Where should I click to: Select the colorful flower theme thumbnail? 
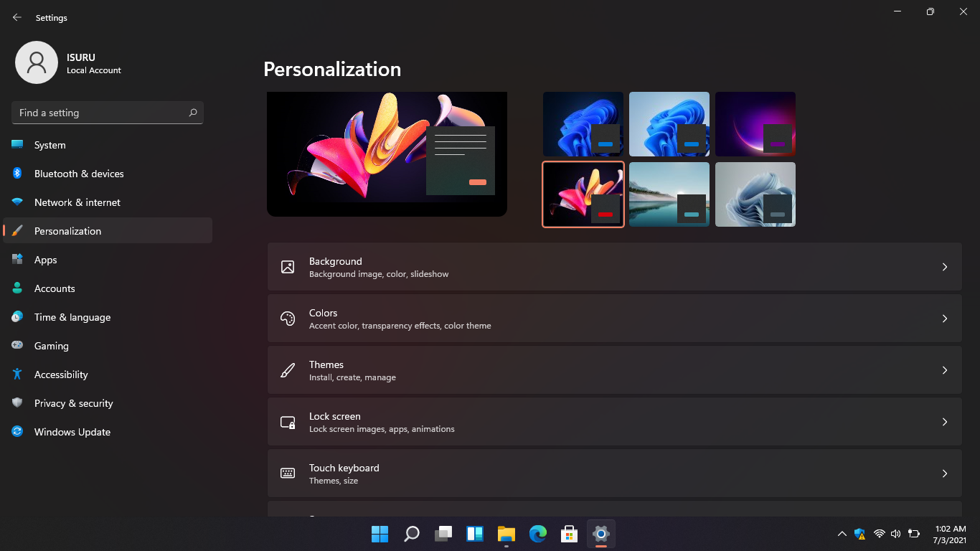[583, 194]
